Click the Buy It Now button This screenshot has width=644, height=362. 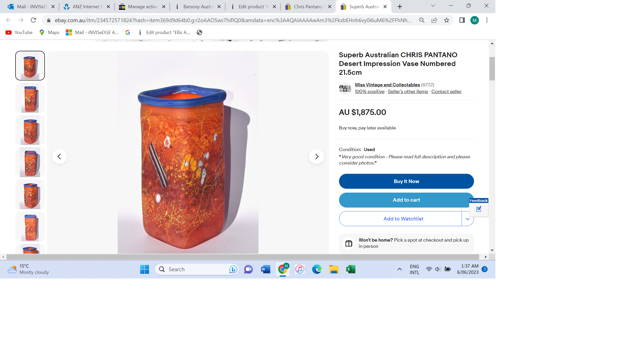pyautogui.click(x=406, y=181)
